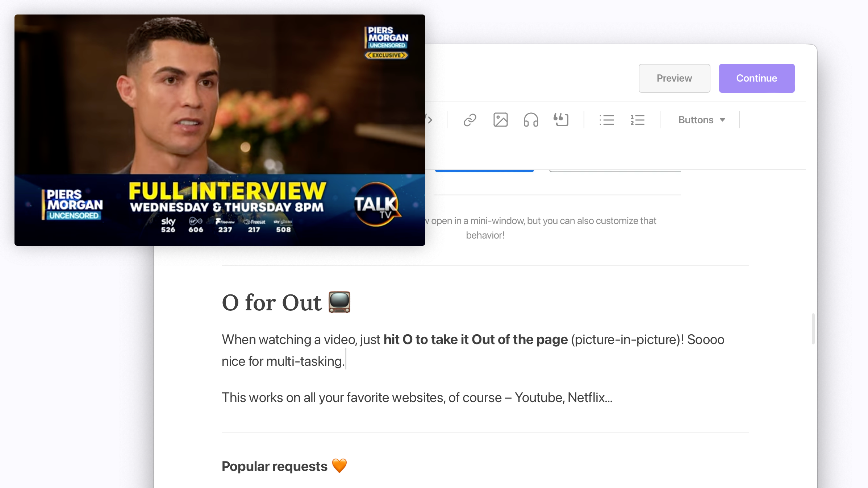Click the TV emoji beside O for Out
The width and height of the screenshot is (868, 488).
click(339, 302)
